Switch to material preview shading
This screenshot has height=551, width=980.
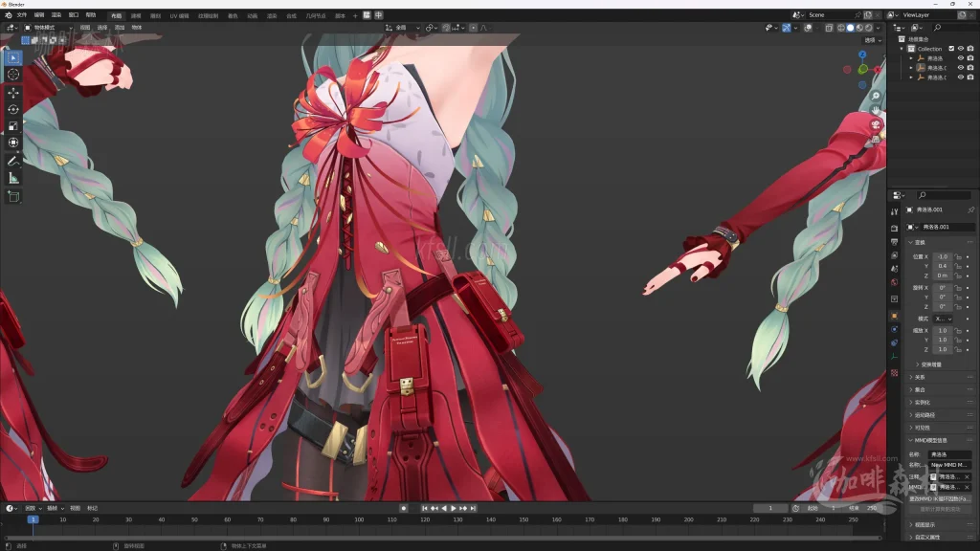point(859,28)
